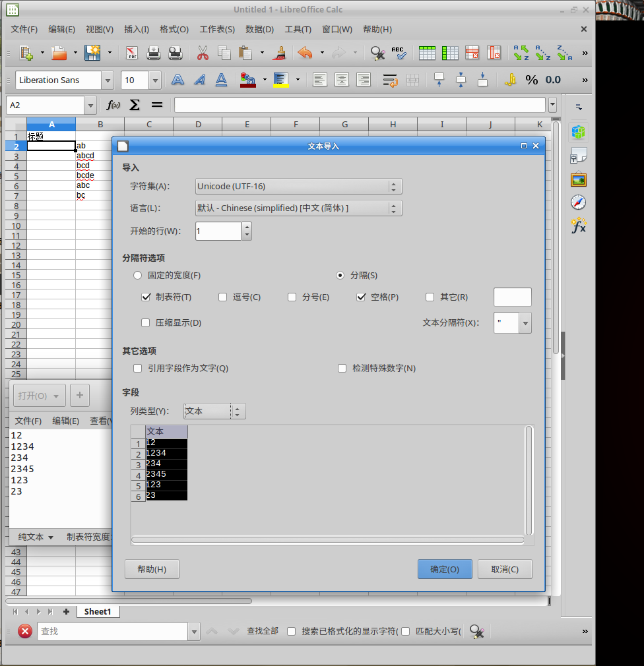
Task: Open the 编辑(E) menu in Calc
Action: pos(61,29)
